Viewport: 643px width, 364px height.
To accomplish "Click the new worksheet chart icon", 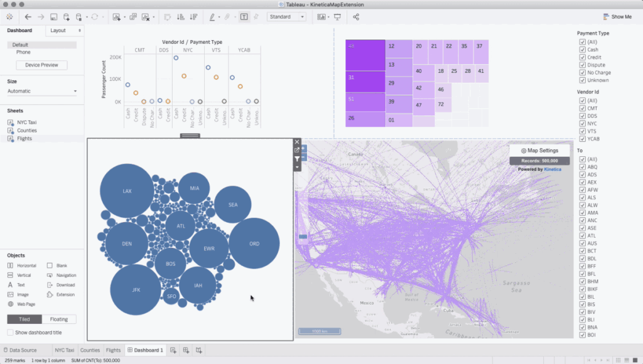I will pyautogui.click(x=116, y=17).
